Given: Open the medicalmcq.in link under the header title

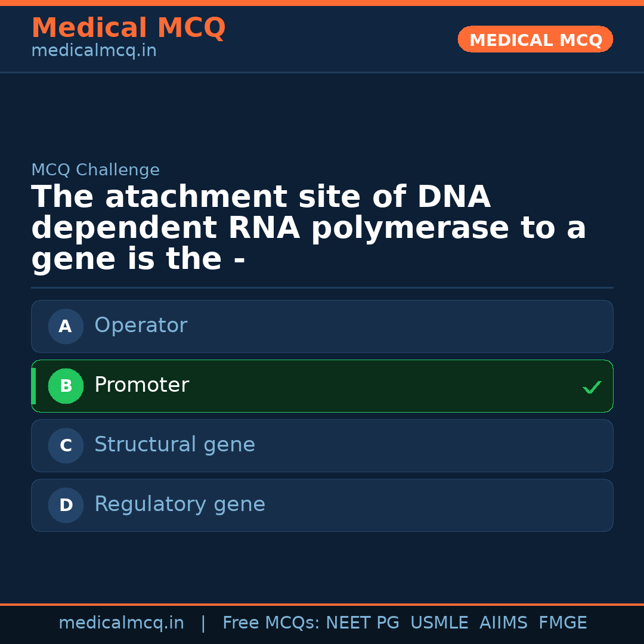Looking at the screenshot, I should click(94, 51).
